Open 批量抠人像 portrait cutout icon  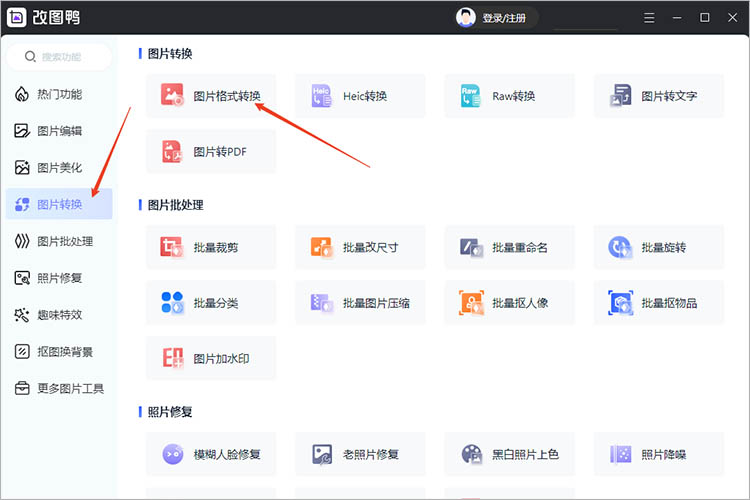[x=471, y=302]
